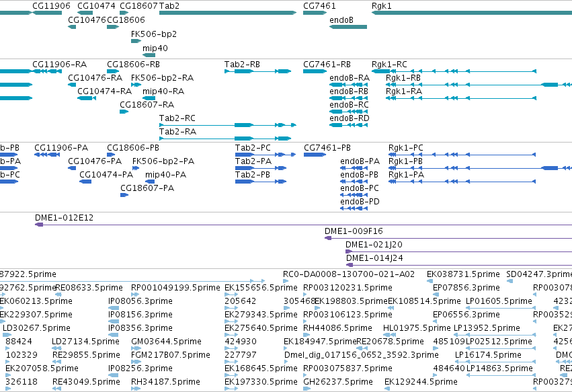Click the CG10474-PA protein label
The height and width of the screenshot is (392, 572).
(x=106, y=175)
